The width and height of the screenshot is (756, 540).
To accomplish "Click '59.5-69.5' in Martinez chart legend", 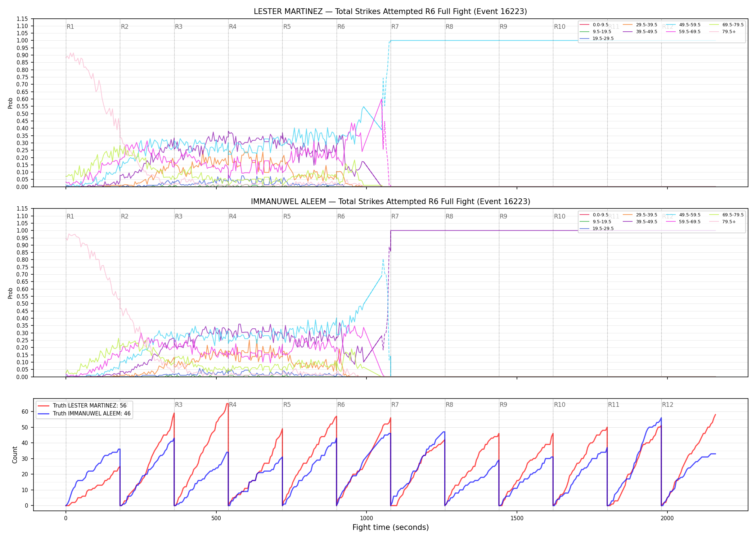I will [690, 32].
